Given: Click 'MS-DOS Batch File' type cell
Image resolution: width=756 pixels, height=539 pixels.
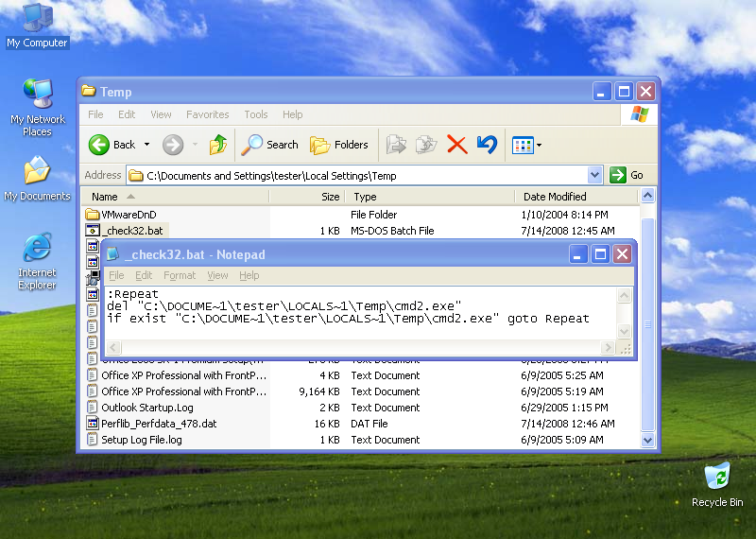Looking at the screenshot, I should coord(392,231).
